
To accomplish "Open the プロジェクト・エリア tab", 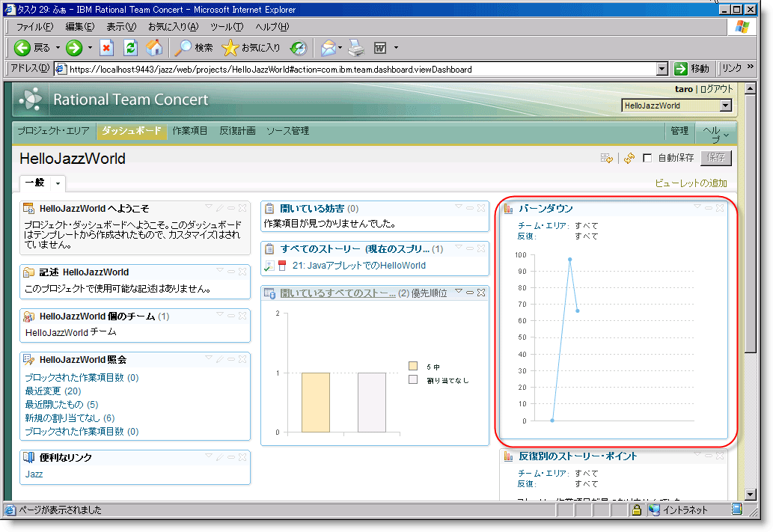I will [x=53, y=131].
